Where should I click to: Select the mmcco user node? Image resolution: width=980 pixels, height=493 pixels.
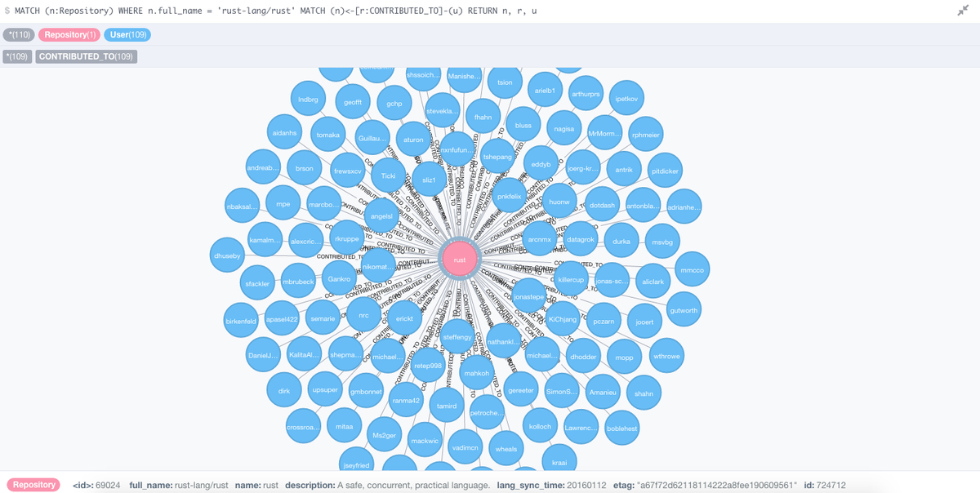pos(692,269)
